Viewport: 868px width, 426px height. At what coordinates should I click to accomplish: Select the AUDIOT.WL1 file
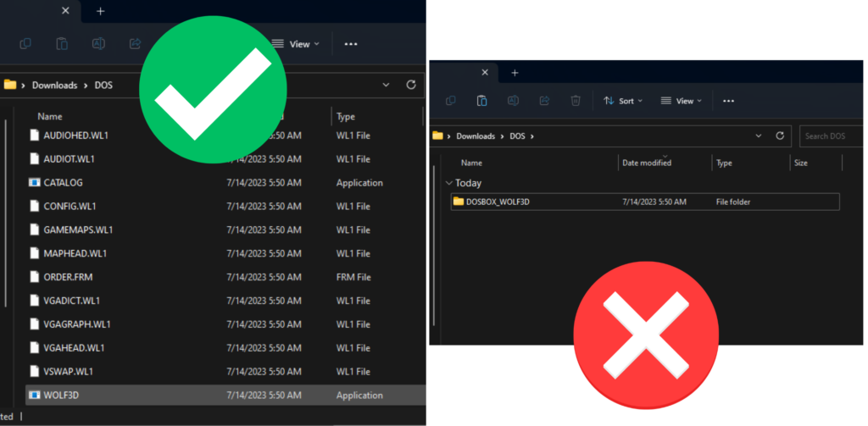click(x=226, y=158)
